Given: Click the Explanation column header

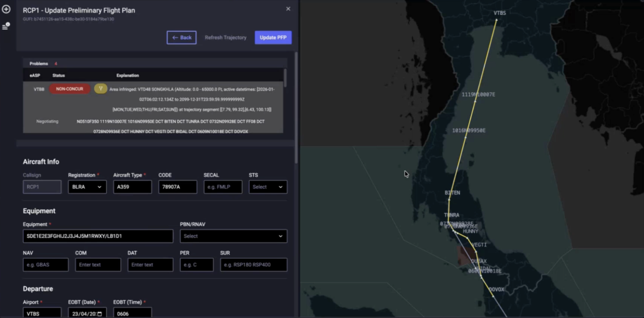Looking at the screenshot, I should point(127,75).
